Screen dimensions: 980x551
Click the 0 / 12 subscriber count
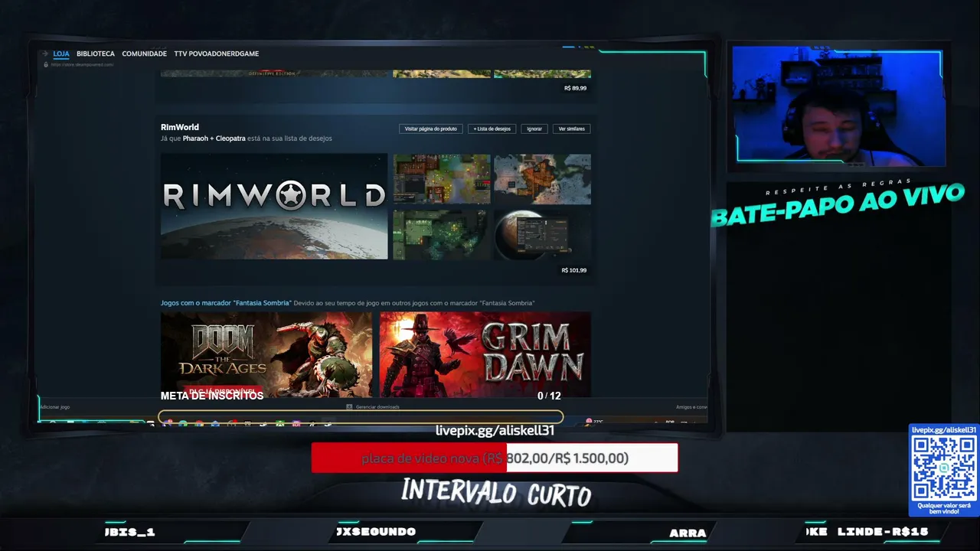(549, 396)
